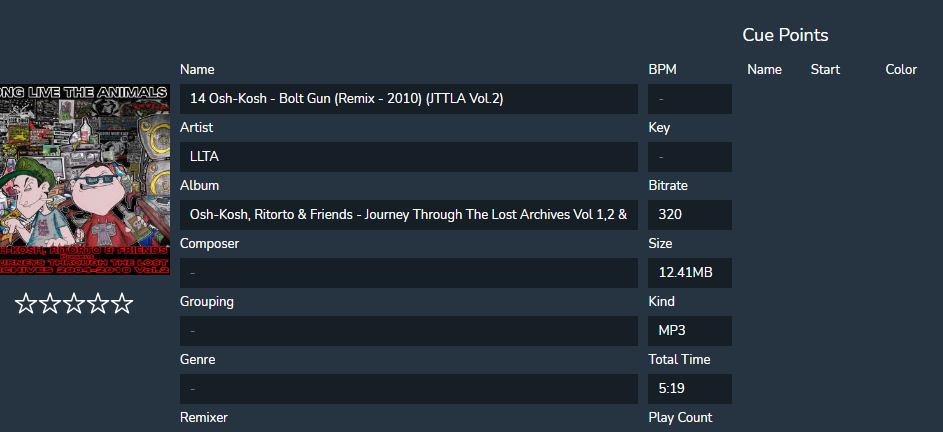Viewport: 943px width, 432px height.
Task: Focus the Grouping input field
Action: pos(408,331)
